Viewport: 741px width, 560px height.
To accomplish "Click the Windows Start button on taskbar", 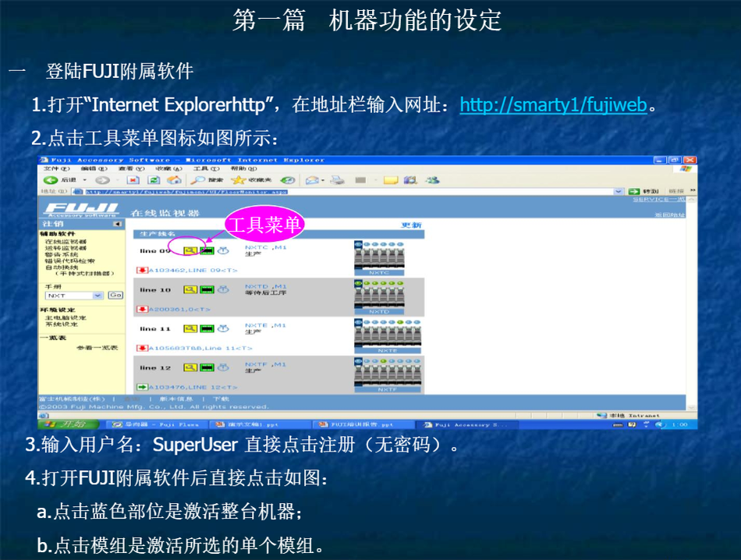I will (69, 424).
